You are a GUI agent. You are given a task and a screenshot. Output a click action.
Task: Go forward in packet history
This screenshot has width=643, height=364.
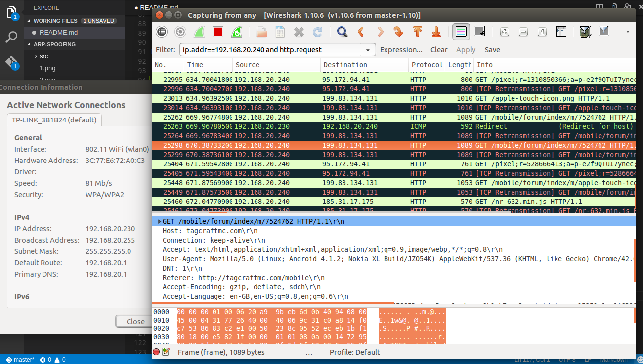tap(380, 32)
